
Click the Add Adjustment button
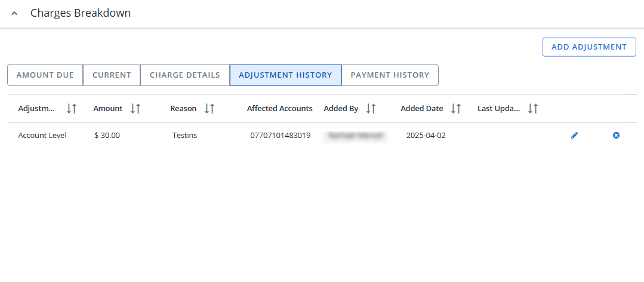pyautogui.click(x=588, y=47)
